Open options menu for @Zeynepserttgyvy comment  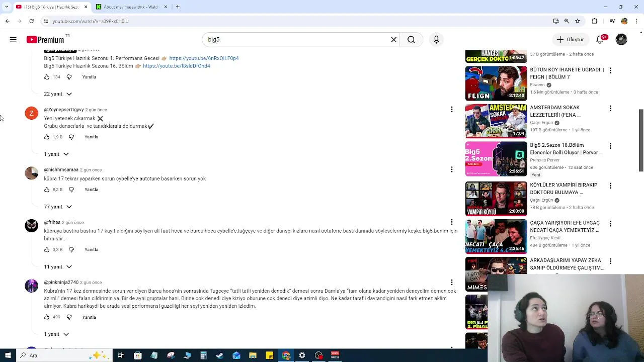(451, 109)
